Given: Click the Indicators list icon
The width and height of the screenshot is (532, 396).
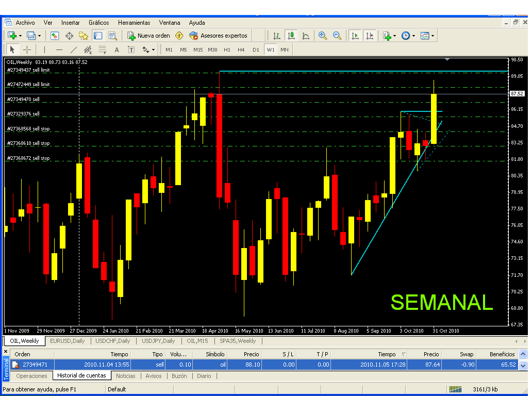Looking at the screenshot, I should click(x=387, y=36).
